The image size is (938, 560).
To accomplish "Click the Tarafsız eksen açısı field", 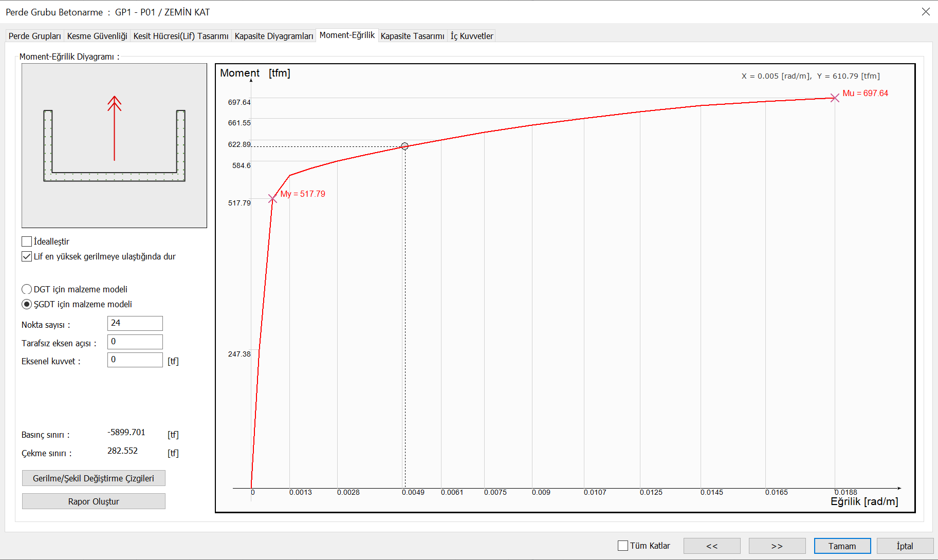I will (135, 342).
